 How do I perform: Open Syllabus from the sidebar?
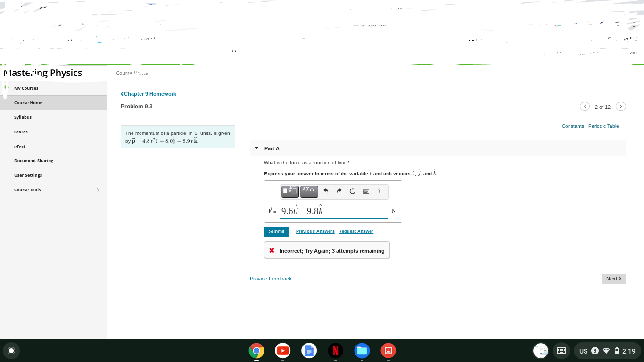coord(23,117)
